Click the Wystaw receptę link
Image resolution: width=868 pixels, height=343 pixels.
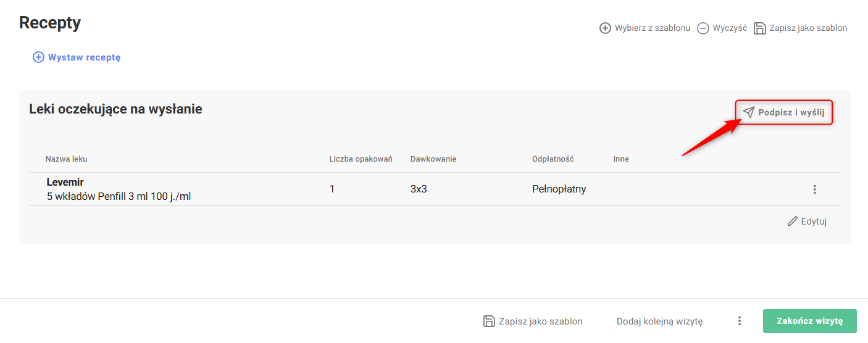[84, 57]
